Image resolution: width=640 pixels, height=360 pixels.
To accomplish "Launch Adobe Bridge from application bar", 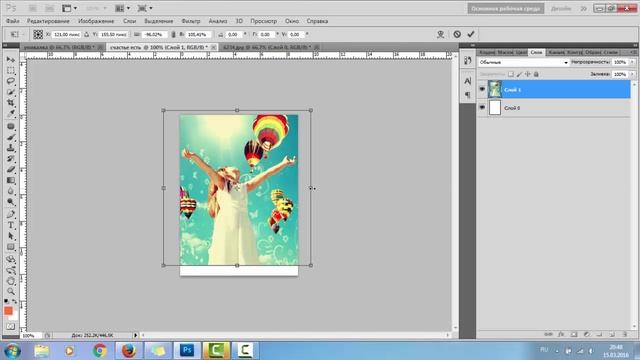I will [32, 8].
